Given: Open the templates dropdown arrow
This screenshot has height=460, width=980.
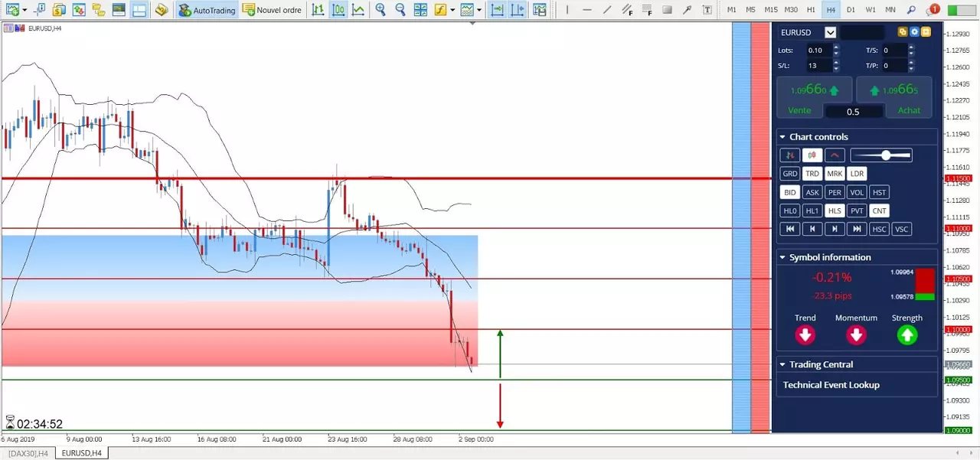Looking at the screenshot, I should [479, 10].
